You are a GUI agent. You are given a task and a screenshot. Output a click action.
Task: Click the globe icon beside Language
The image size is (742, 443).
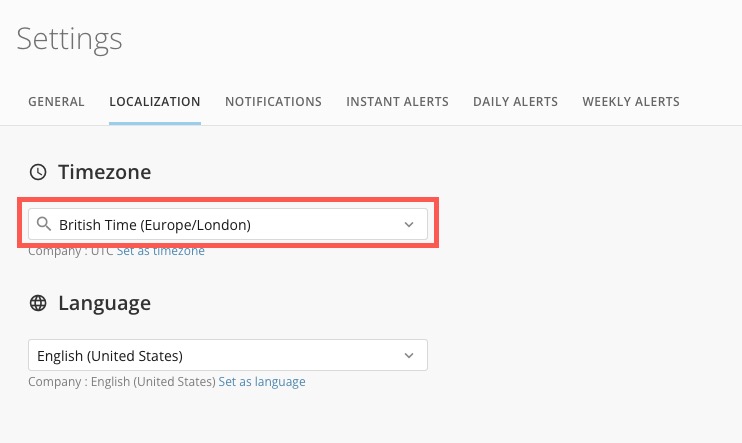click(38, 303)
